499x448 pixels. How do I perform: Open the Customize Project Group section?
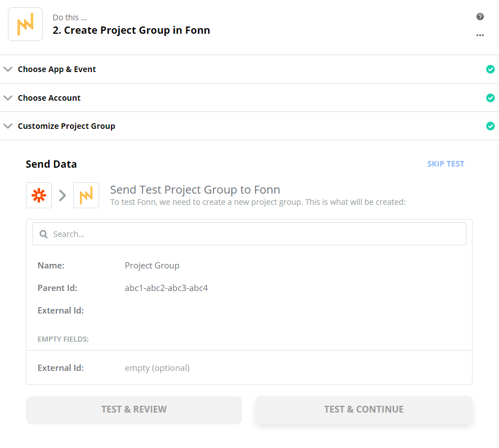point(249,126)
